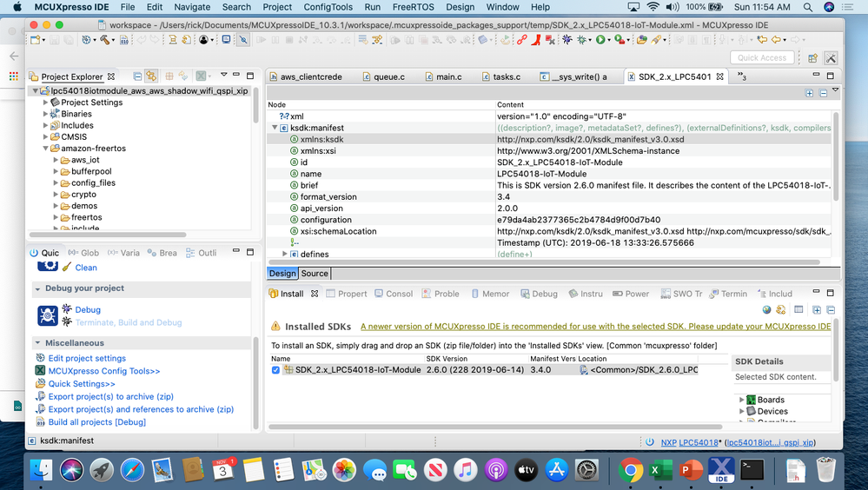
Task: Open Safari from the Dock
Action: (132, 471)
